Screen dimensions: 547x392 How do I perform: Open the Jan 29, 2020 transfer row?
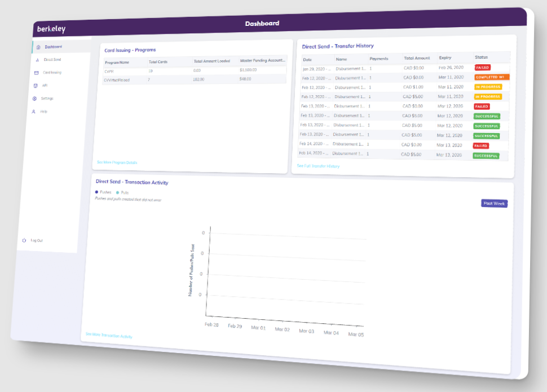pyautogui.click(x=405, y=68)
